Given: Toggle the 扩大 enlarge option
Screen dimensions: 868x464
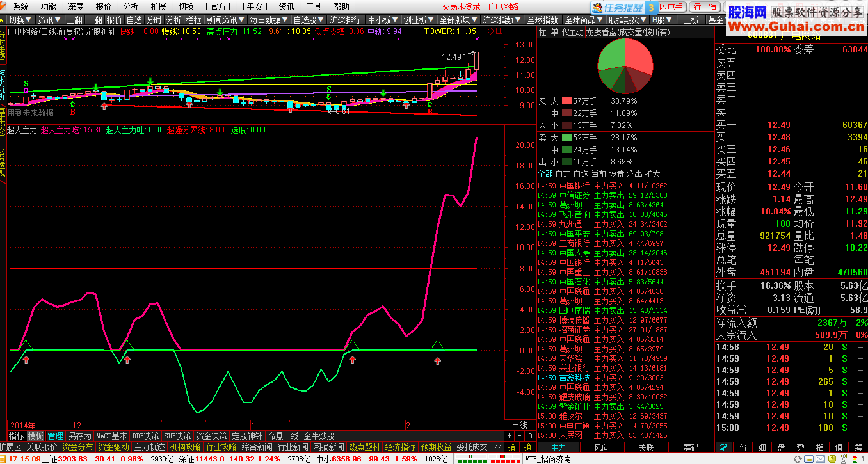Looking at the screenshot, I should [x=652, y=173].
